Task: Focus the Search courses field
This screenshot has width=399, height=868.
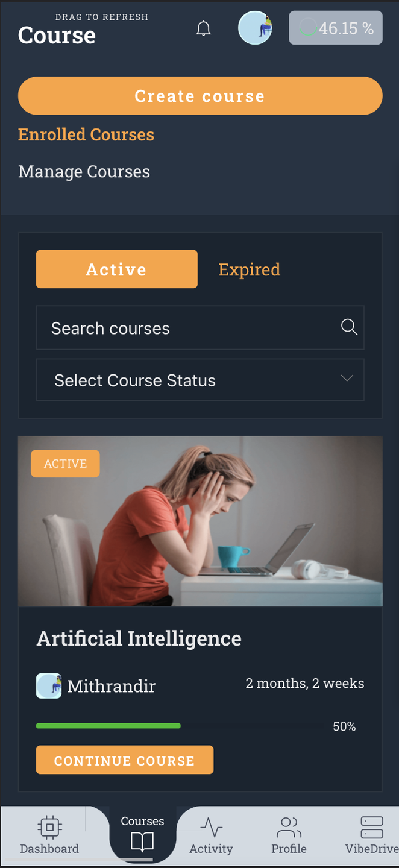Action: [200, 328]
